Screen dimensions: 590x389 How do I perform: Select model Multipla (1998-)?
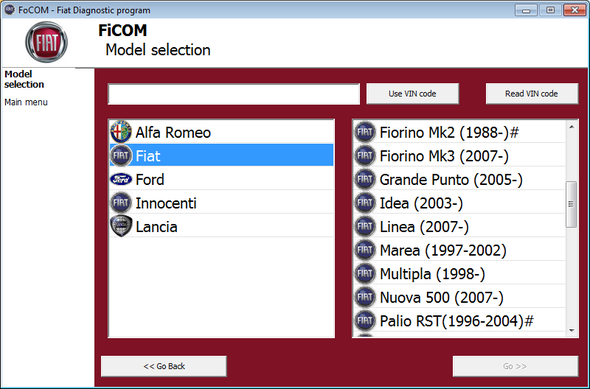point(459,274)
